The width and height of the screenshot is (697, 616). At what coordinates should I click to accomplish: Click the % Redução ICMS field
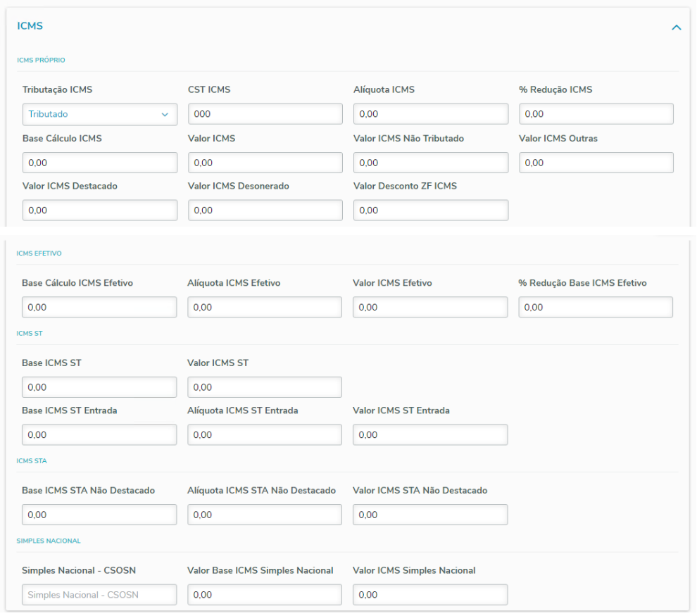tap(596, 114)
